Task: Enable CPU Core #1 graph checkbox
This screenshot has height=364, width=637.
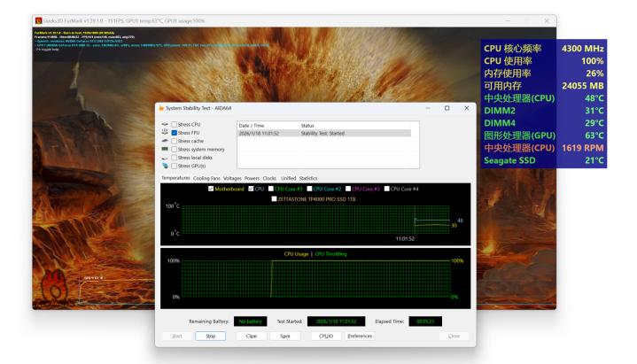Action: point(270,189)
